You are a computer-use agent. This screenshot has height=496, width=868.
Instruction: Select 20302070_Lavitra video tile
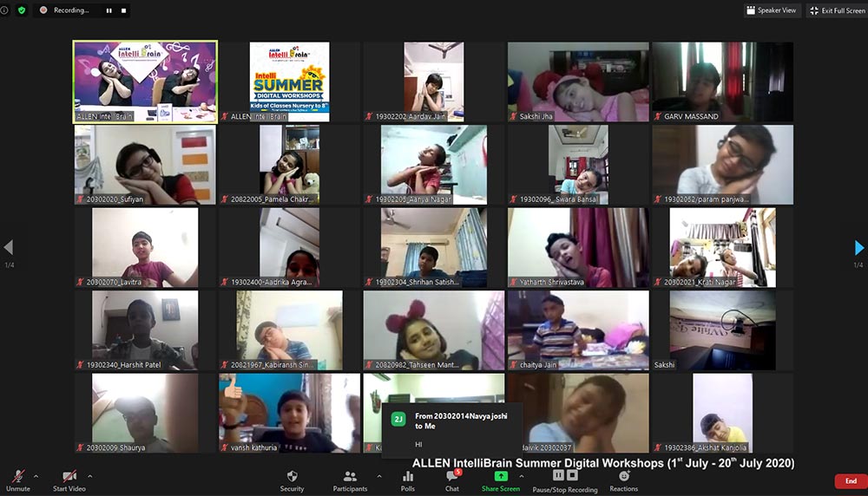pyautogui.click(x=145, y=248)
